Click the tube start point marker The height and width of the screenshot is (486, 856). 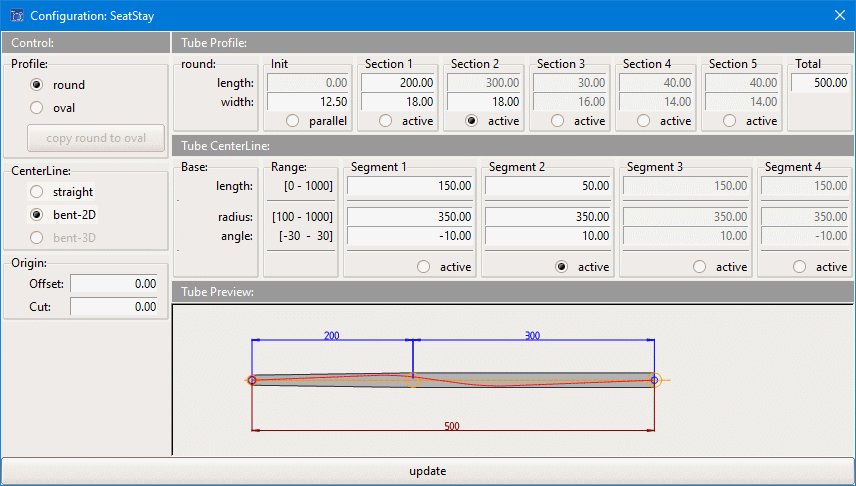(252, 380)
